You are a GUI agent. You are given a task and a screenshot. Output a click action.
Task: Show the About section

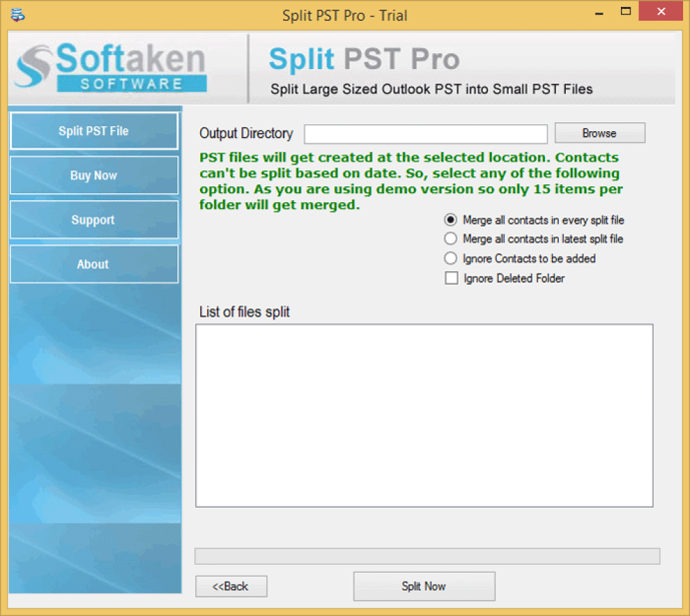94,264
